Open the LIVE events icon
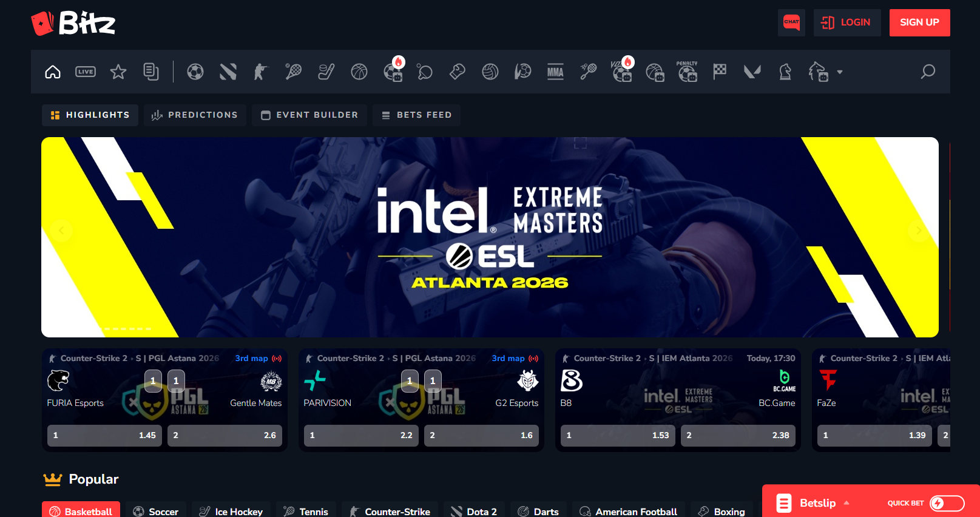 [x=86, y=72]
